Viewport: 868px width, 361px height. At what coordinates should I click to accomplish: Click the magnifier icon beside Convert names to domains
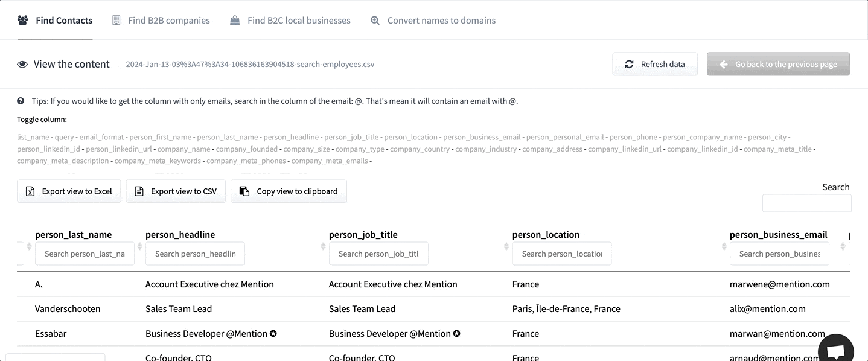point(375,20)
